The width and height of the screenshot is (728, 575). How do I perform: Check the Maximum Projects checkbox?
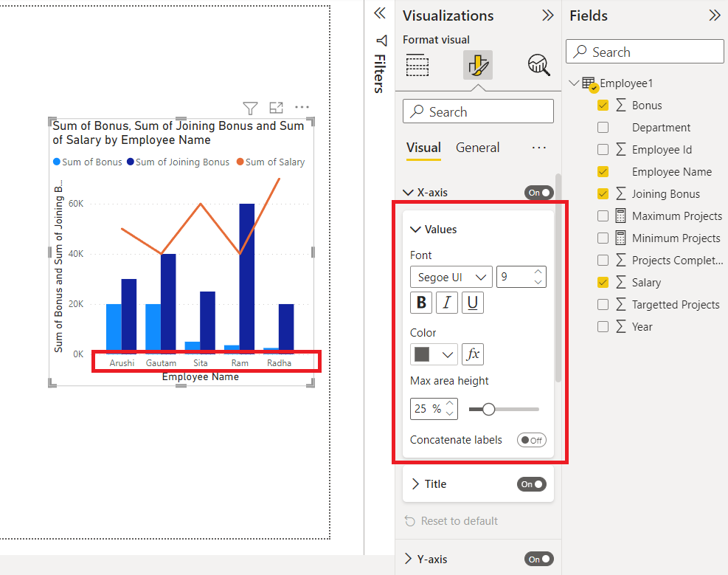(x=603, y=216)
